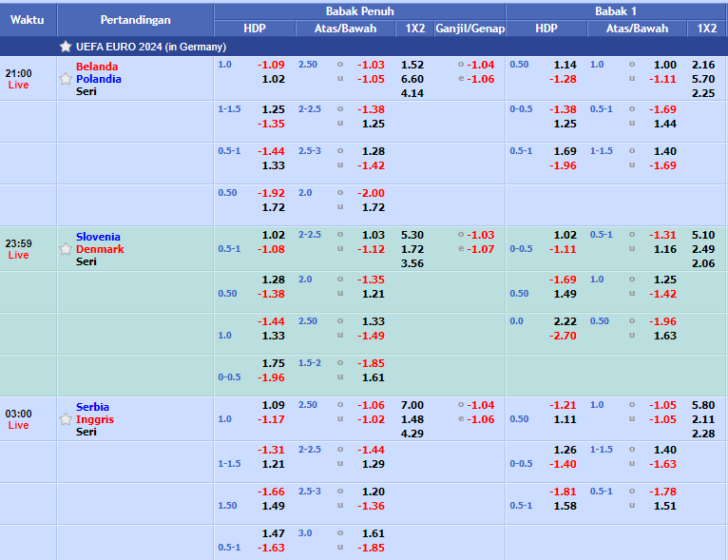This screenshot has width=728, height=560.
Task: Pick Belanda vs Polandia draw odds 4.14
Action: click(412, 93)
